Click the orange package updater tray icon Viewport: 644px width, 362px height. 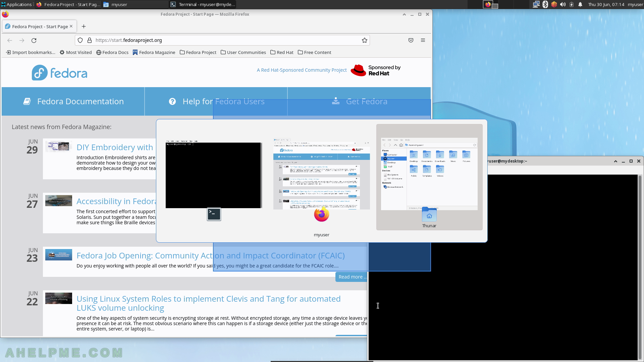[x=554, y=4]
